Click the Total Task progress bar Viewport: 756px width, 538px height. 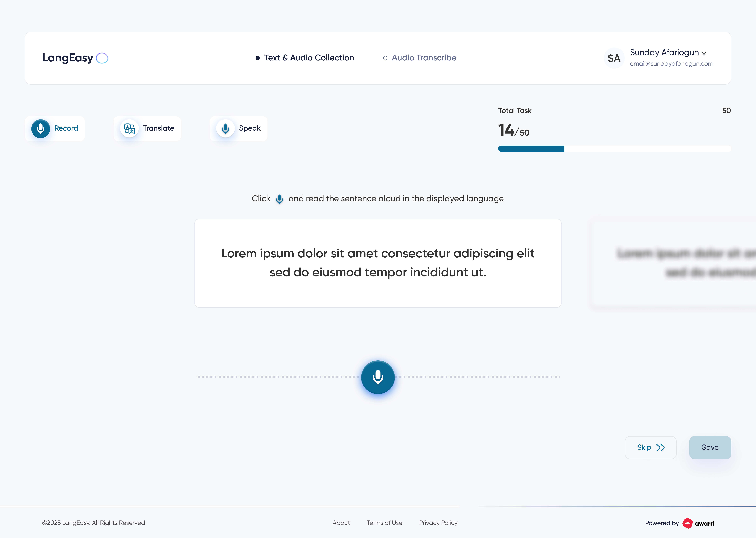614,149
